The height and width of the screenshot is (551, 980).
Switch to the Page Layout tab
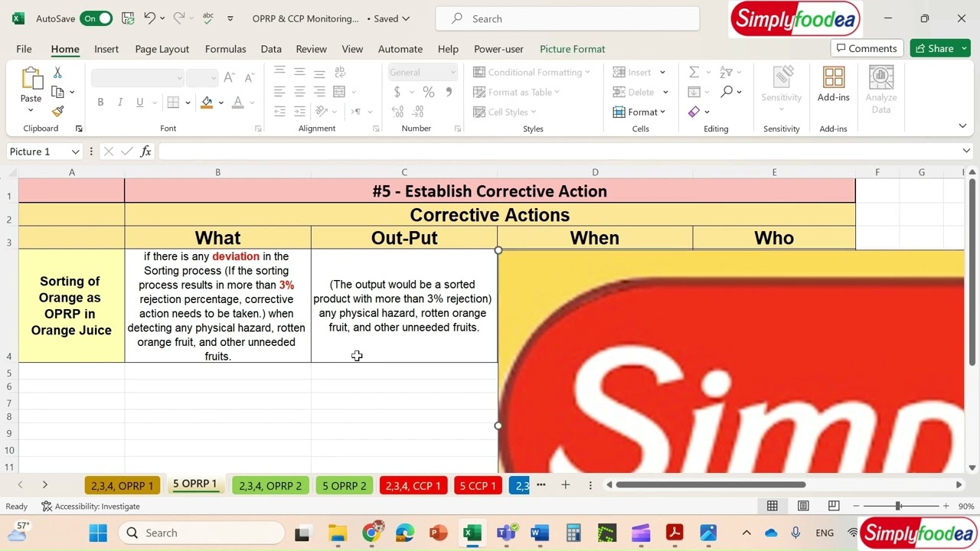(162, 49)
